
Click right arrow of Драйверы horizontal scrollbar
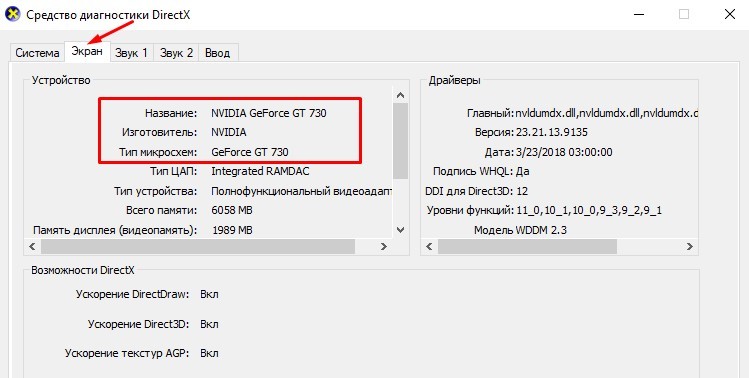pos(689,247)
